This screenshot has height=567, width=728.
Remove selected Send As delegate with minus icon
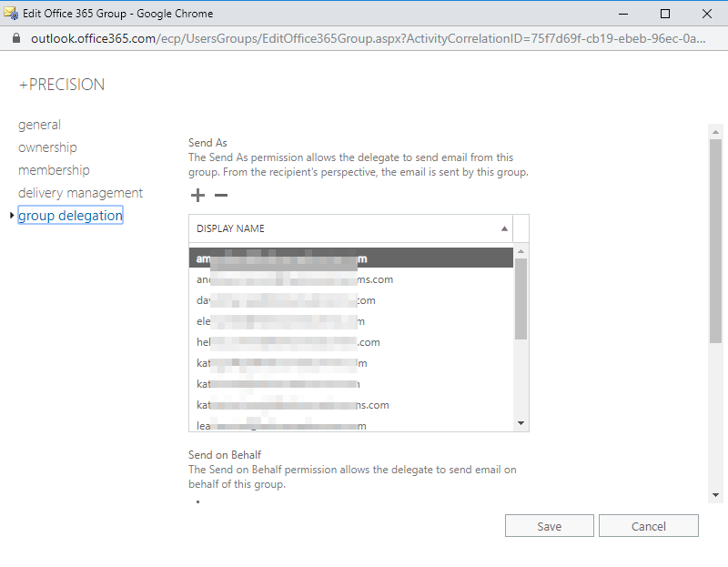221,195
